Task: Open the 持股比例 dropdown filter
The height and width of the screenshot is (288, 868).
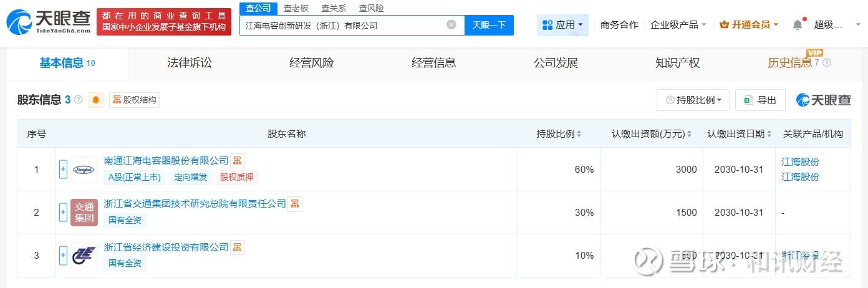Action: [x=693, y=100]
